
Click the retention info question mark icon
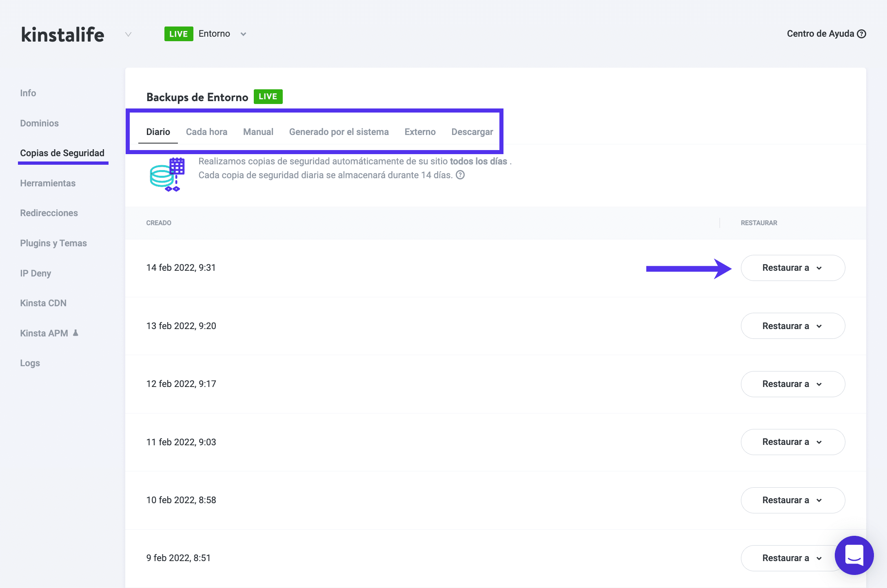[x=460, y=175]
